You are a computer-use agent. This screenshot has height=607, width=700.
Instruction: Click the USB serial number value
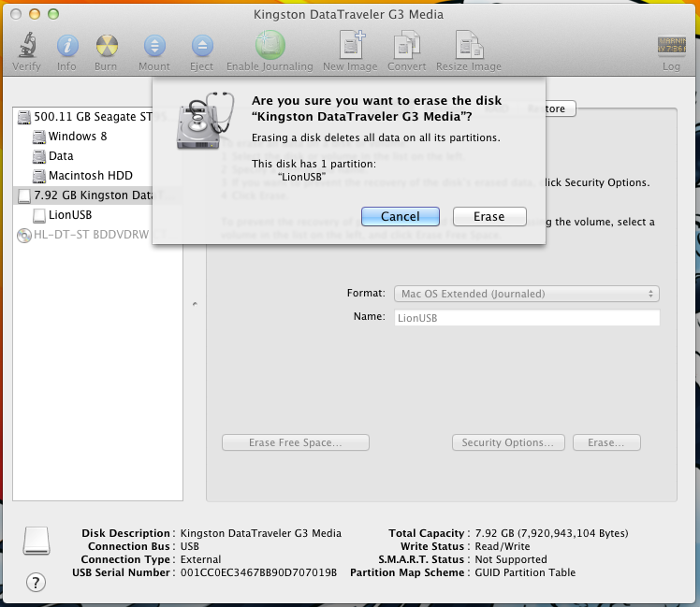[258, 572]
